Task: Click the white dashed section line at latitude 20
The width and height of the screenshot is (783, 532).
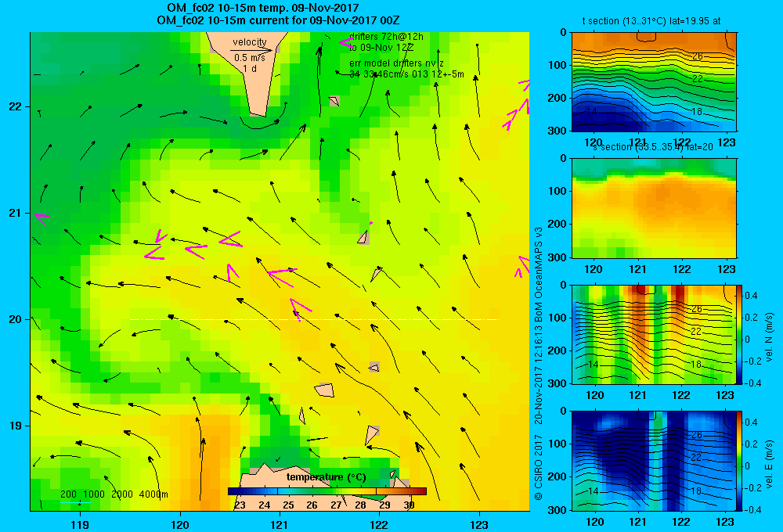Action: coord(314,319)
